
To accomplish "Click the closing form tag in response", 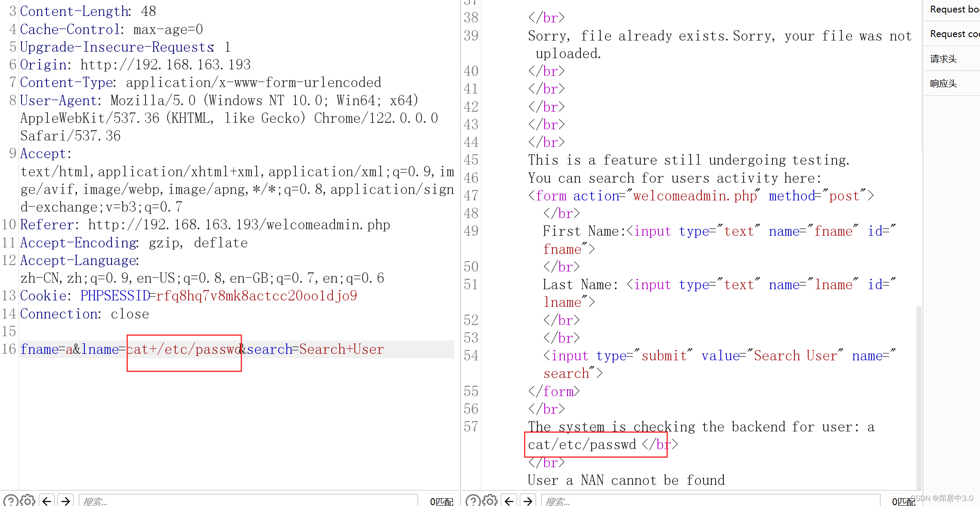I will coord(554,391).
